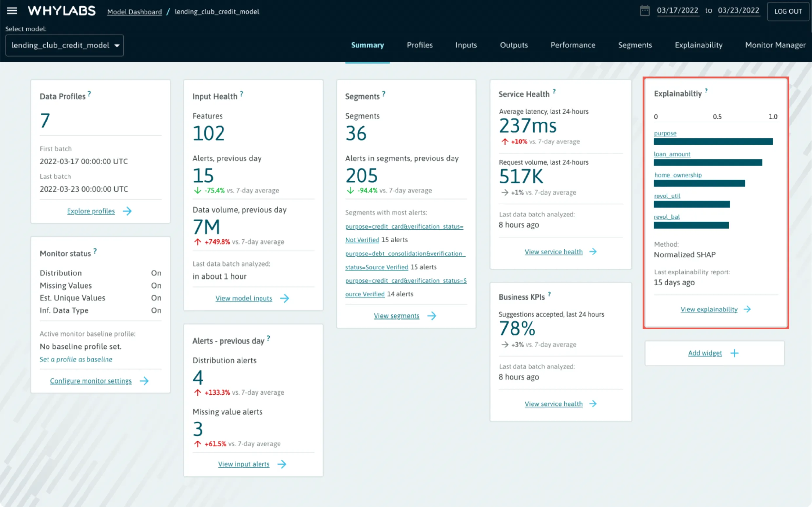812x507 pixels.
Task: Click arrow icon next to View explainability
Action: coord(747,309)
